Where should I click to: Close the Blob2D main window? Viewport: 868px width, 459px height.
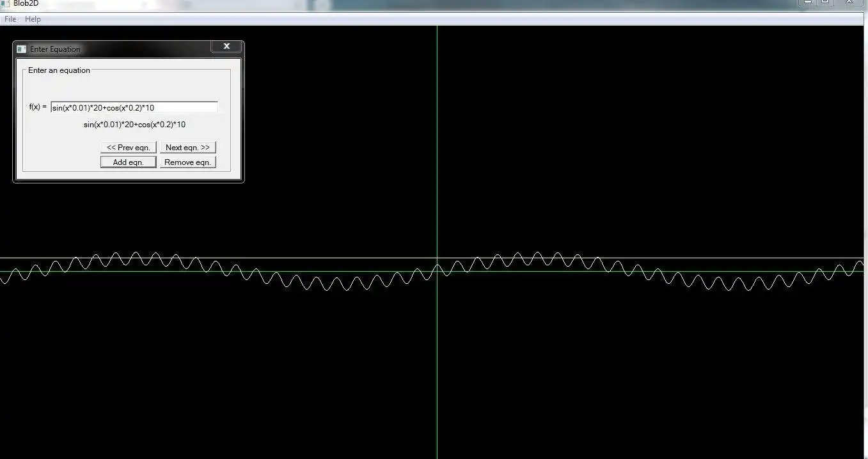pos(850,3)
